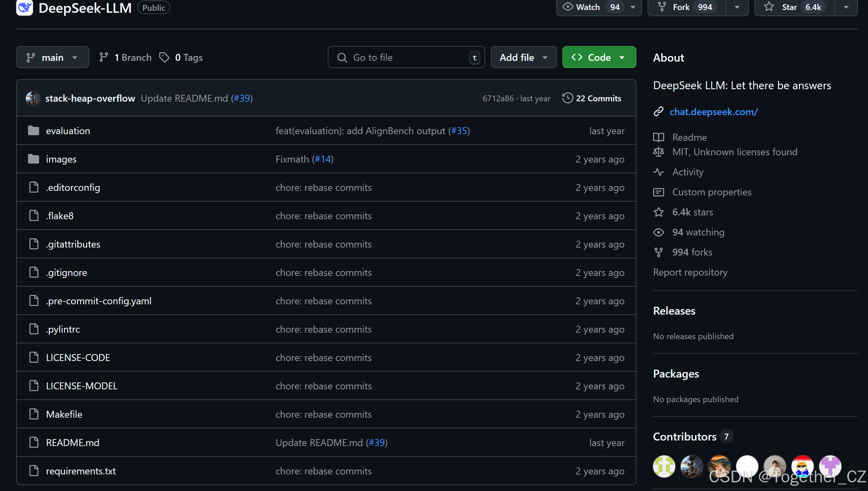
Task: Click the fork icon beside 994 forks
Action: click(x=659, y=252)
